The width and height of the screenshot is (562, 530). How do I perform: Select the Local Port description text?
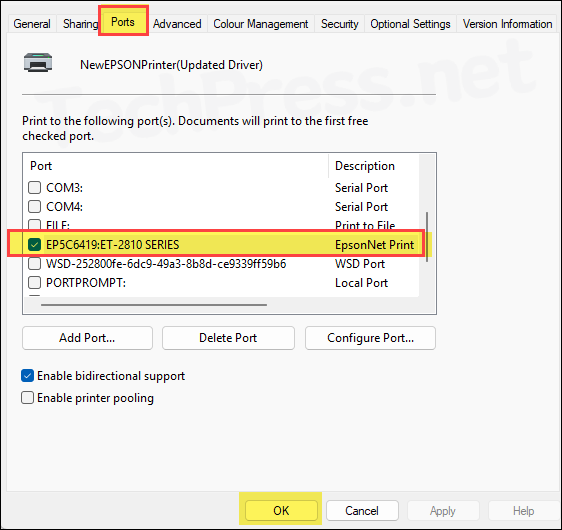[x=361, y=283]
